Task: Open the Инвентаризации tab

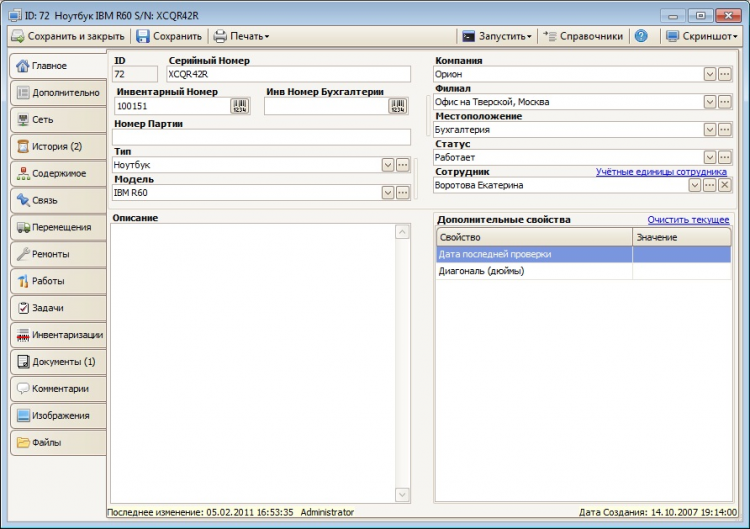Action: (58, 335)
